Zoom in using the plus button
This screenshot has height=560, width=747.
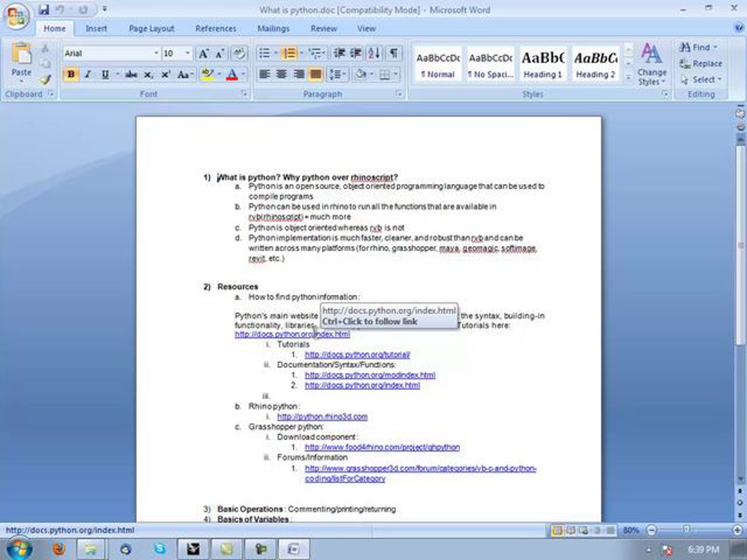pyautogui.click(x=738, y=530)
